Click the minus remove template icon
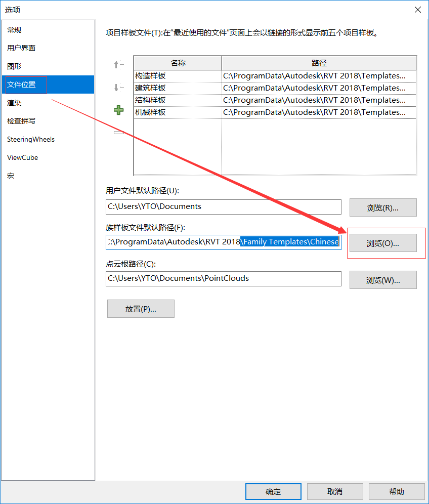Image resolution: width=429 pixels, height=504 pixels. click(119, 133)
